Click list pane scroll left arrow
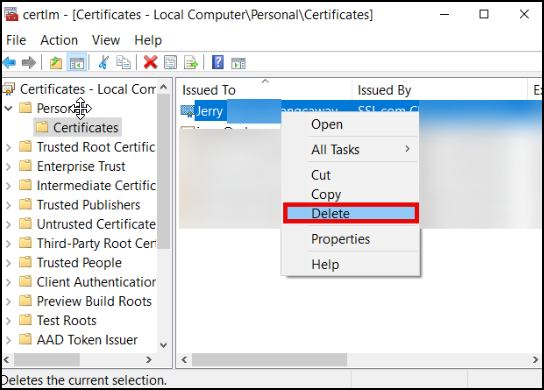This screenshot has height=390, width=544. (184, 360)
